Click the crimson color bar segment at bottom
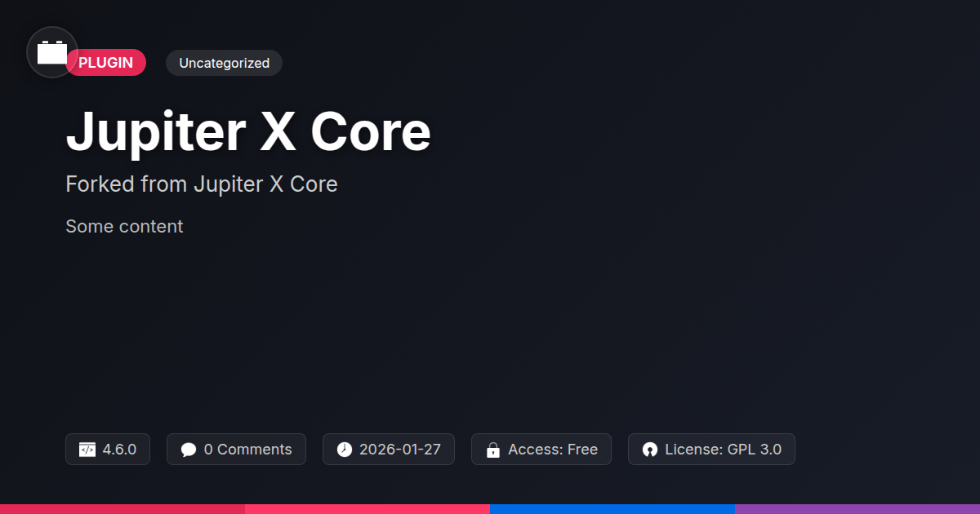The image size is (980, 514). coord(122,509)
